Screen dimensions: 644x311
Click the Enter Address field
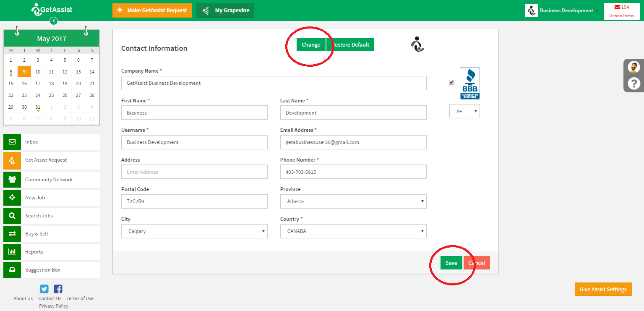[194, 172]
